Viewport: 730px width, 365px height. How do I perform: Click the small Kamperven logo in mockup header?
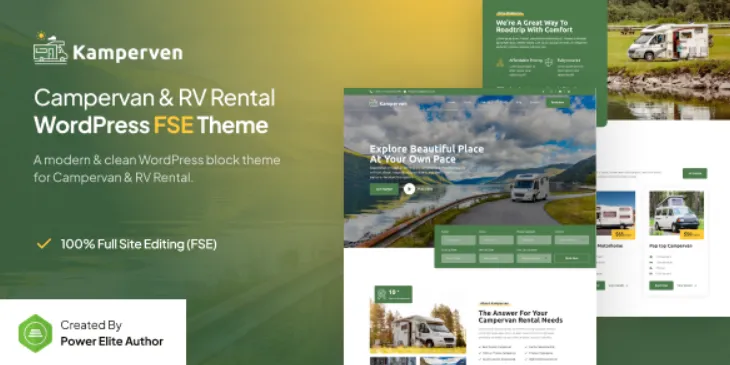[388, 103]
